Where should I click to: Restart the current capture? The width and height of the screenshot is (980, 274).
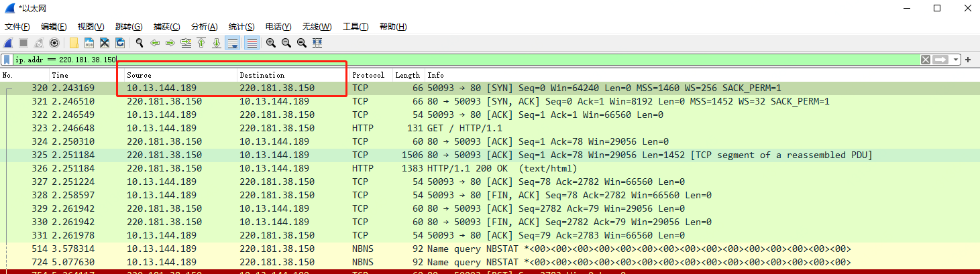click(39, 43)
